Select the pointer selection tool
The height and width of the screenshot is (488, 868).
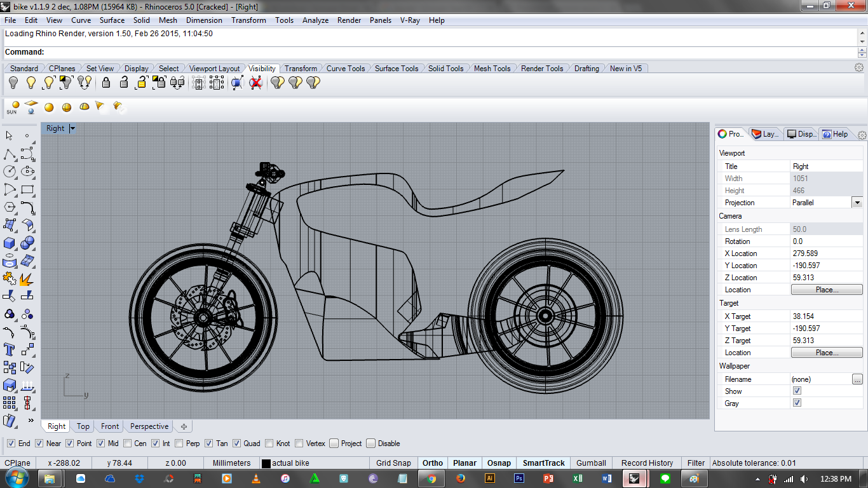click(x=9, y=136)
